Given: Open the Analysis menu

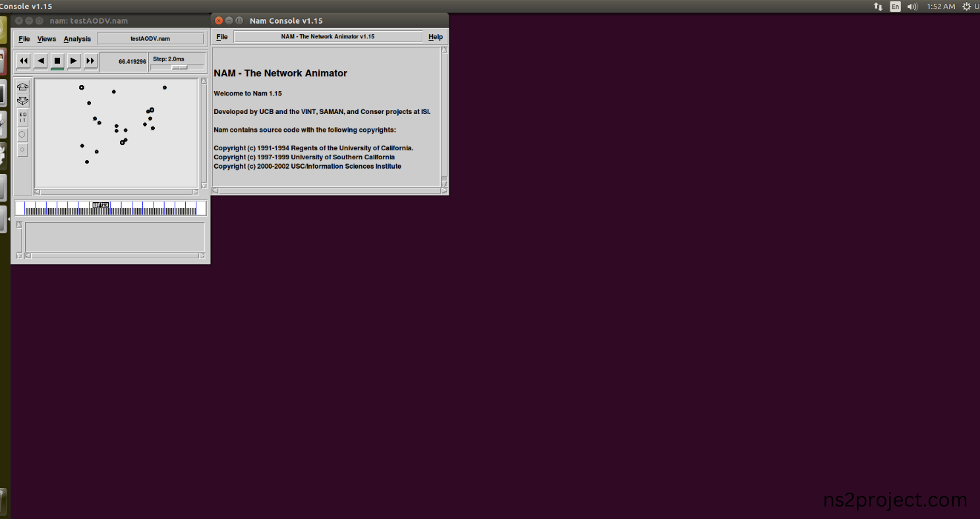Looking at the screenshot, I should 77,39.
